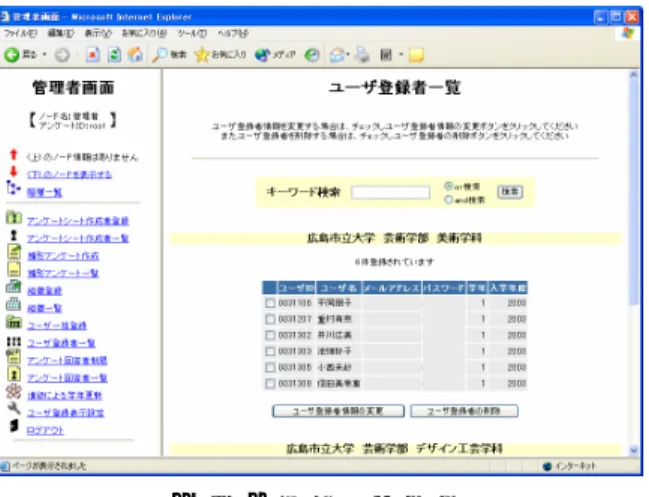Check the box for user 0331106
Viewport: 649px width, 497px height.
(270, 303)
